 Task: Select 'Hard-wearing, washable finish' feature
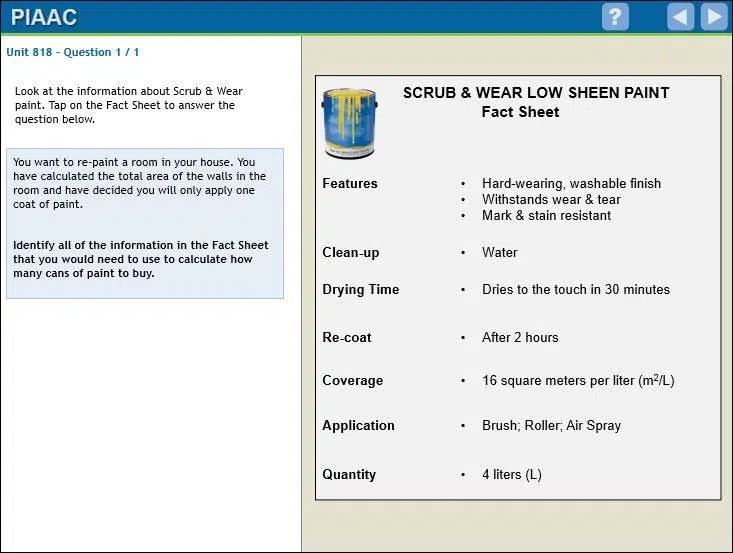pos(571,184)
